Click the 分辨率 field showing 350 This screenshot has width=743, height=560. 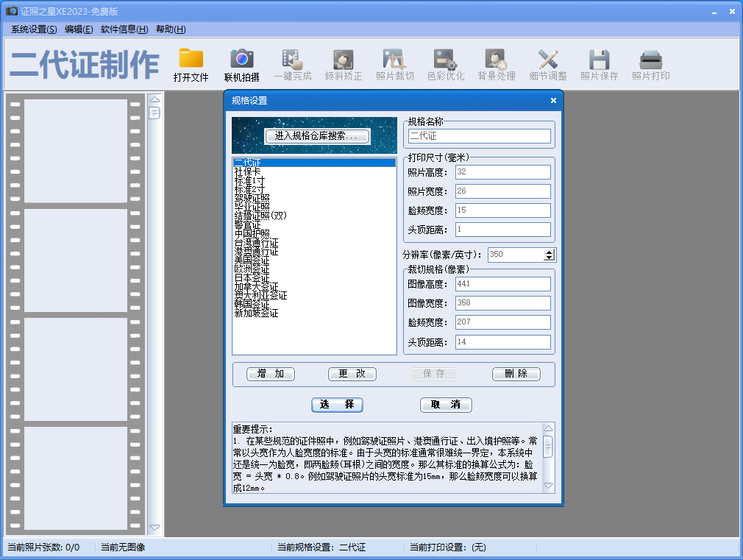pyautogui.click(x=516, y=255)
